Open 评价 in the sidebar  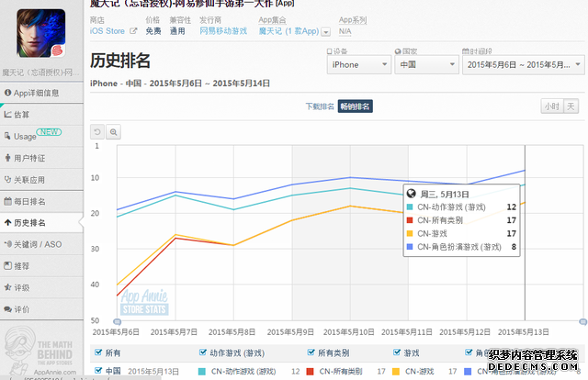tap(41, 309)
